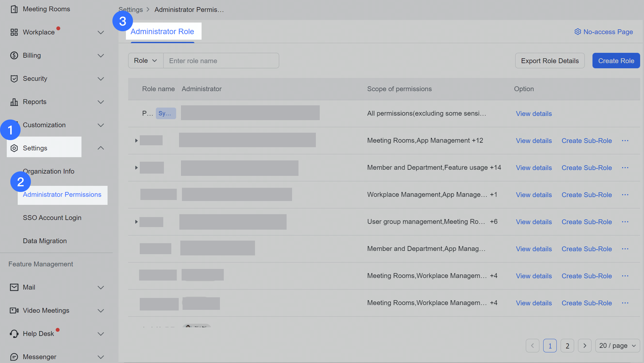Viewport: 644px width, 363px height.
Task: Expand the second role row triangle
Action: pyautogui.click(x=136, y=140)
